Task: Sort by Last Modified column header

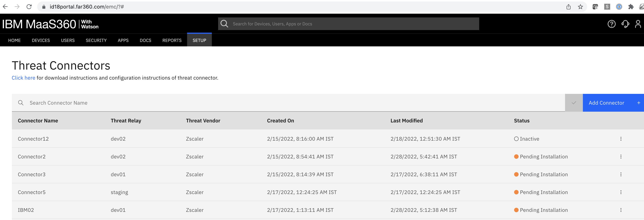Action: (407, 121)
